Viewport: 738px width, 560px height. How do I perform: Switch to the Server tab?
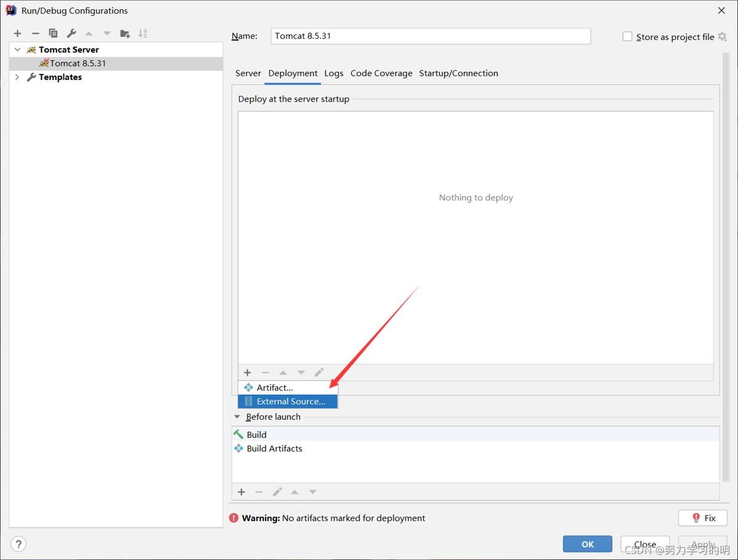(248, 73)
